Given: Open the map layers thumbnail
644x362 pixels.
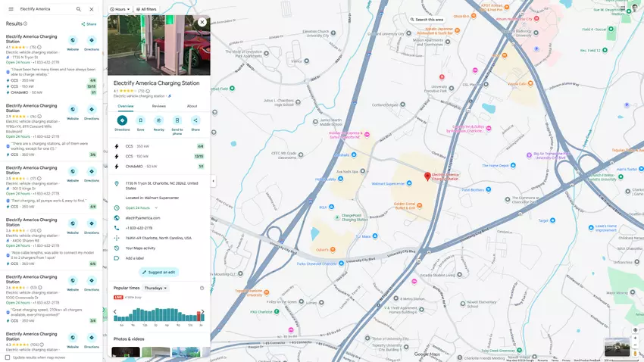Looking at the screenshot, I should coord(616,347).
